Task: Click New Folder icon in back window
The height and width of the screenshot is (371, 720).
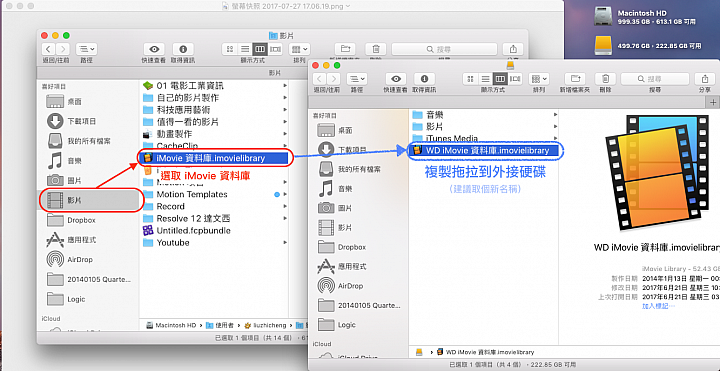Action: pos(345,49)
